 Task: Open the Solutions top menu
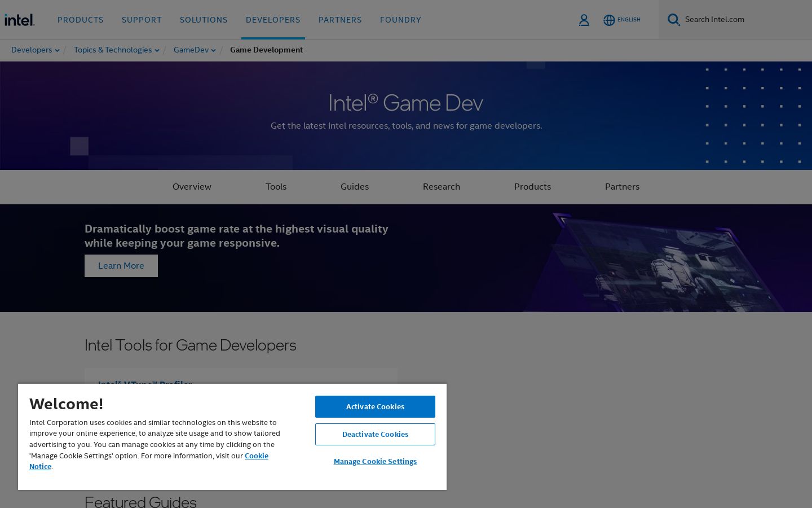[x=204, y=20]
